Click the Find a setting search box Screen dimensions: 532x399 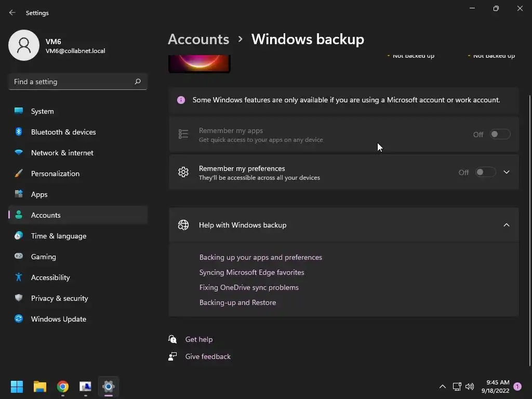[x=72, y=82]
